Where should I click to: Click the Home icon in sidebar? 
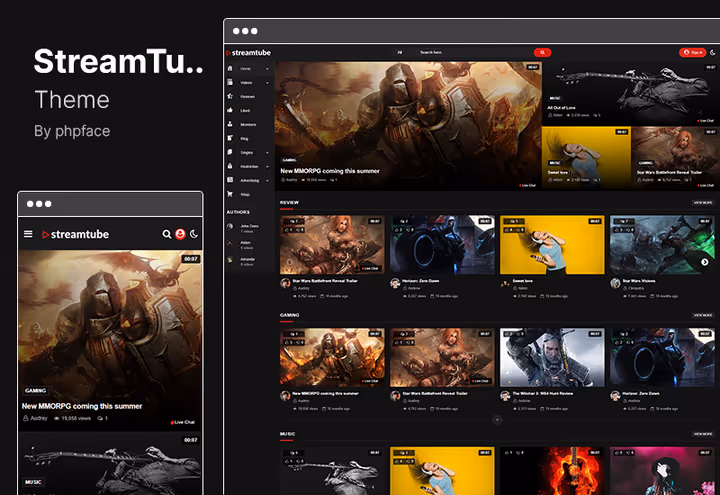point(230,68)
